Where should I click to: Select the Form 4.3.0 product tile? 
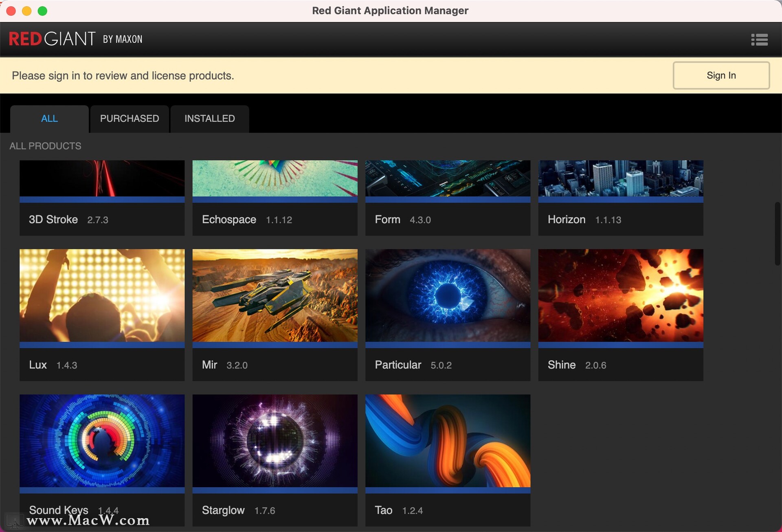coord(448,219)
